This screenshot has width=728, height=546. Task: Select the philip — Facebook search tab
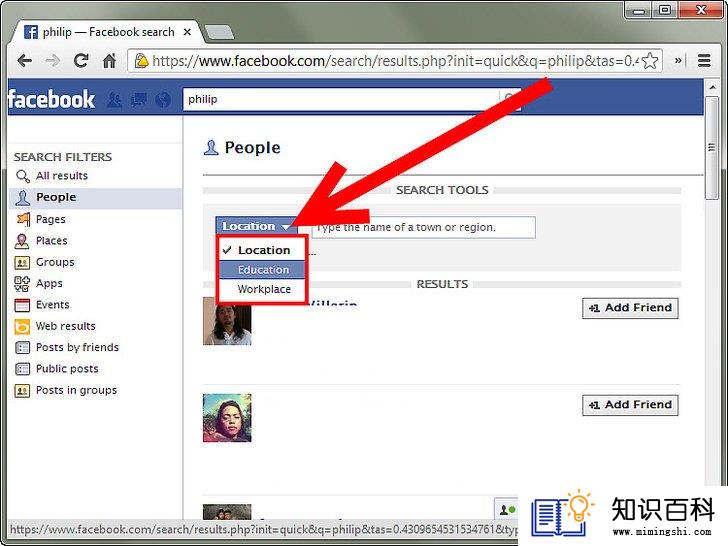pyautogui.click(x=106, y=32)
